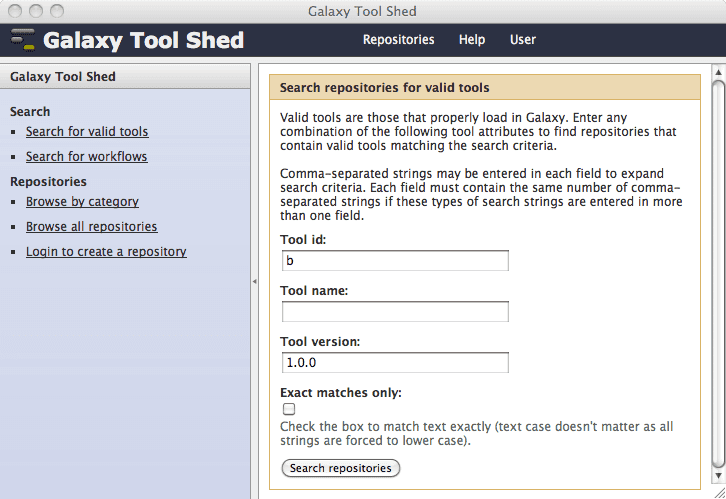Open Search for workflows link

86,157
